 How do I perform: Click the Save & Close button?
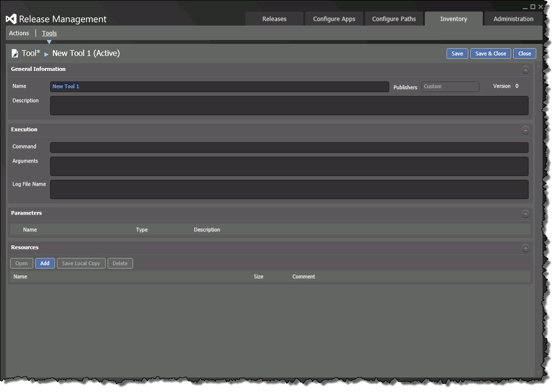[490, 54]
